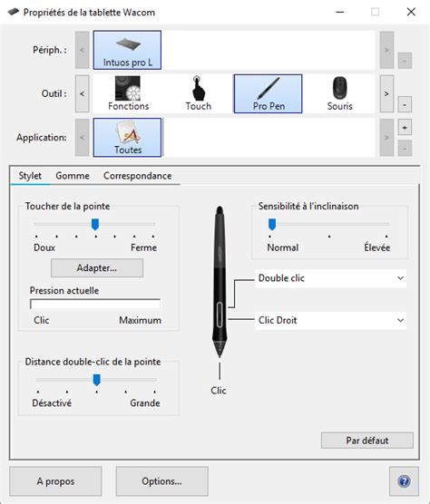
Task: Click the 'Doux' label of tip feel
Action: click(44, 247)
